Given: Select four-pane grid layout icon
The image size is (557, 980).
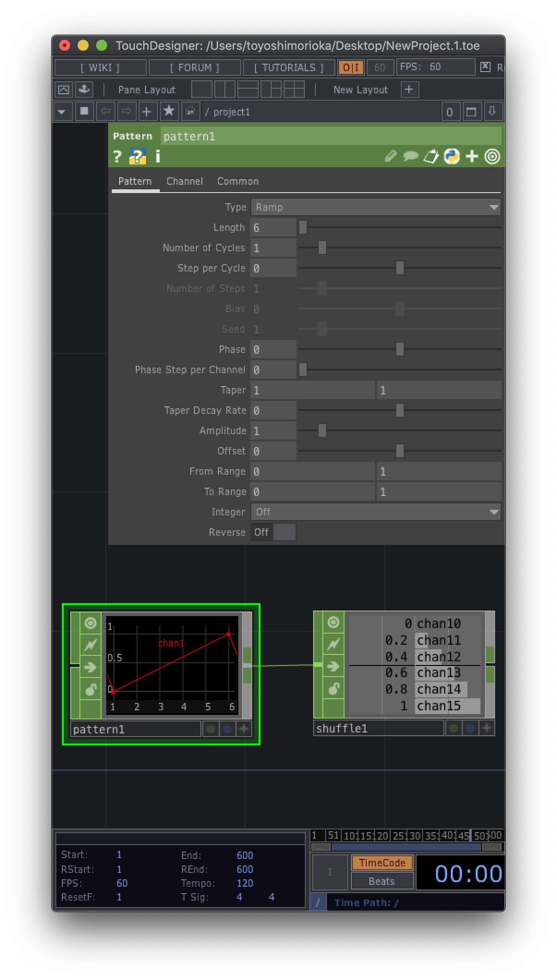Looking at the screenshot, I should click(294, 90).
